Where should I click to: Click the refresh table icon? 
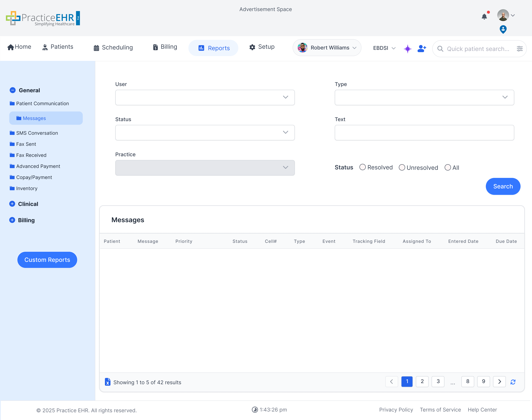(513, 382)
